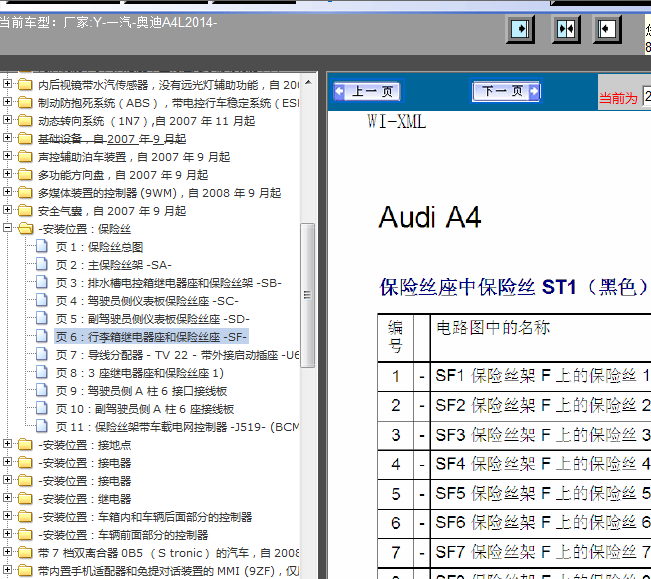Screen dimensions: 651x579
Task: Click the left-arrow panel layout icon
Action: [x=607, y=29]
